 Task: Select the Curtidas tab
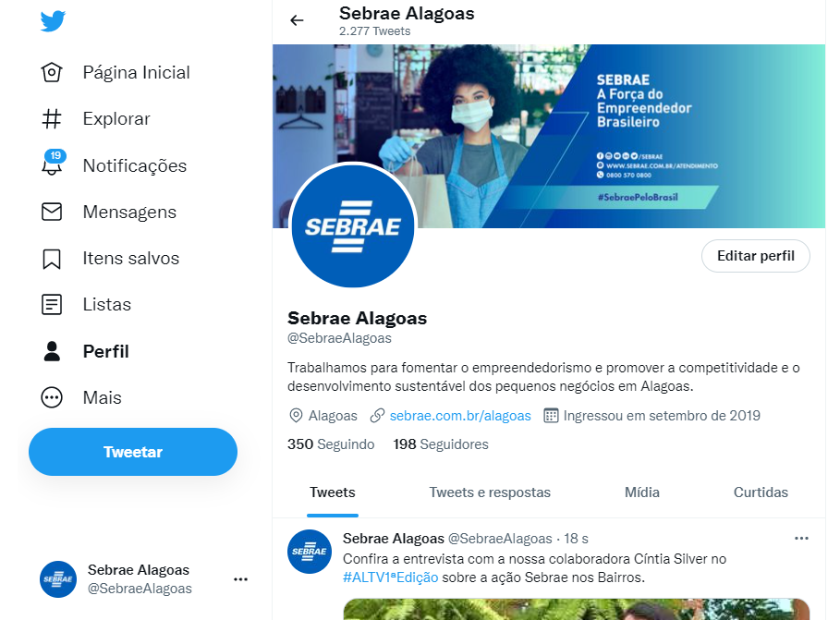coord(761,492)
